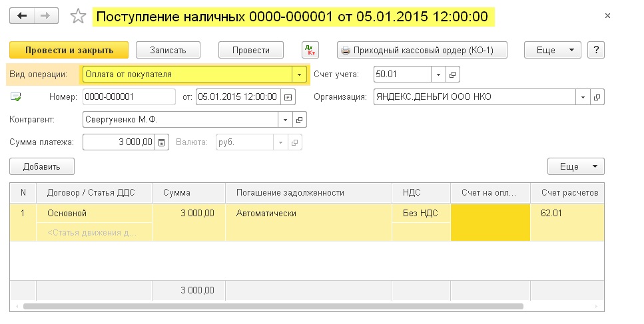This screenshot has width=644, height=324.
Task: Print Приходный кассовый ордер (КО-1)
Action: 422,50
